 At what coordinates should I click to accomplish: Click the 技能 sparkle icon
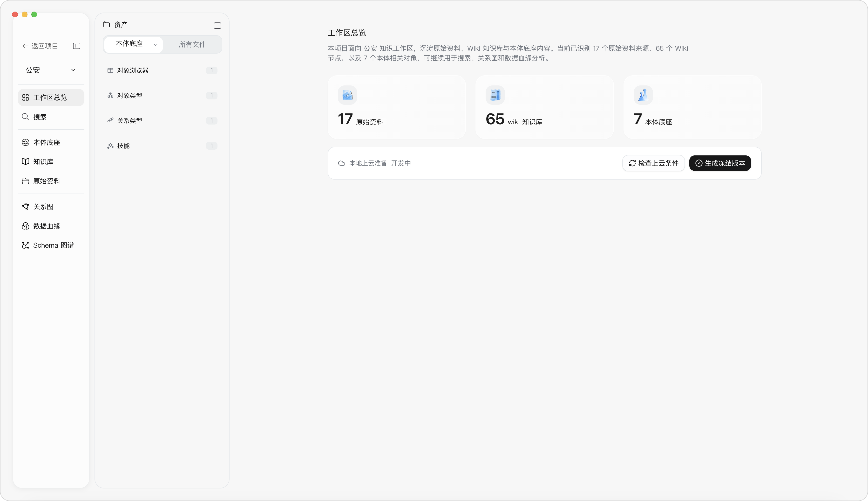point(110,146)
